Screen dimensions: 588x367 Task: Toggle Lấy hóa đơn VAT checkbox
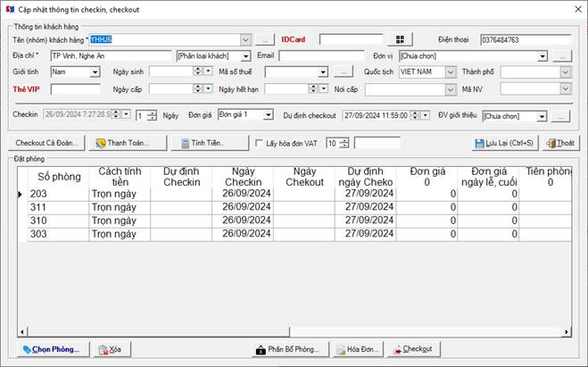click(x=259, y=143)
